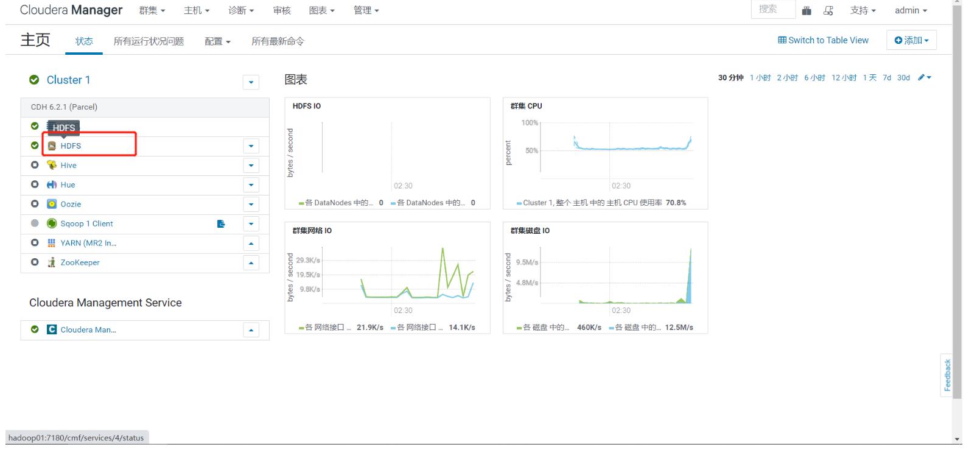Click ZooKeeper stopped status icon
This screenshot has width=980, height=450.
pyautogui.click(x=35, y=262)
